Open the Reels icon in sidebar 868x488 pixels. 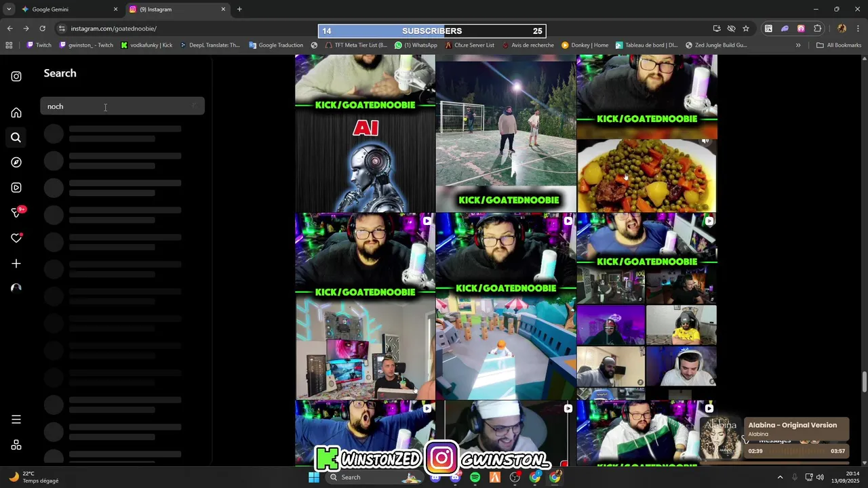pyautogui.click(x=16, y=188)
